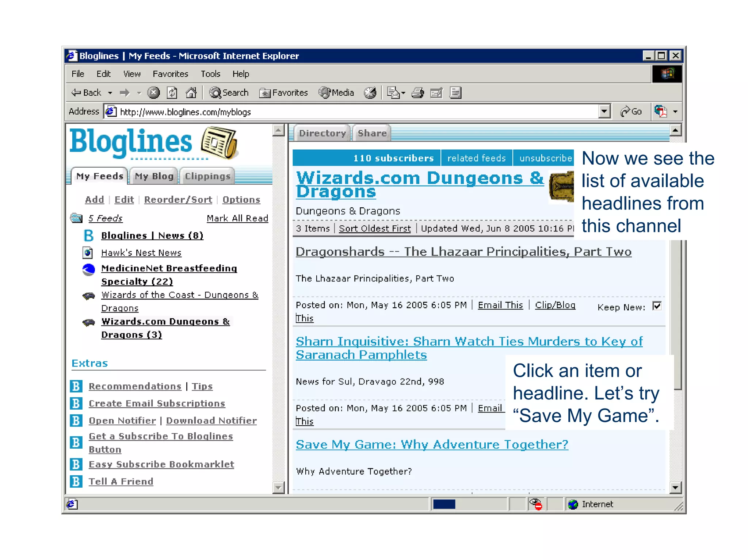Click Mark All Read link

point(237,218)
